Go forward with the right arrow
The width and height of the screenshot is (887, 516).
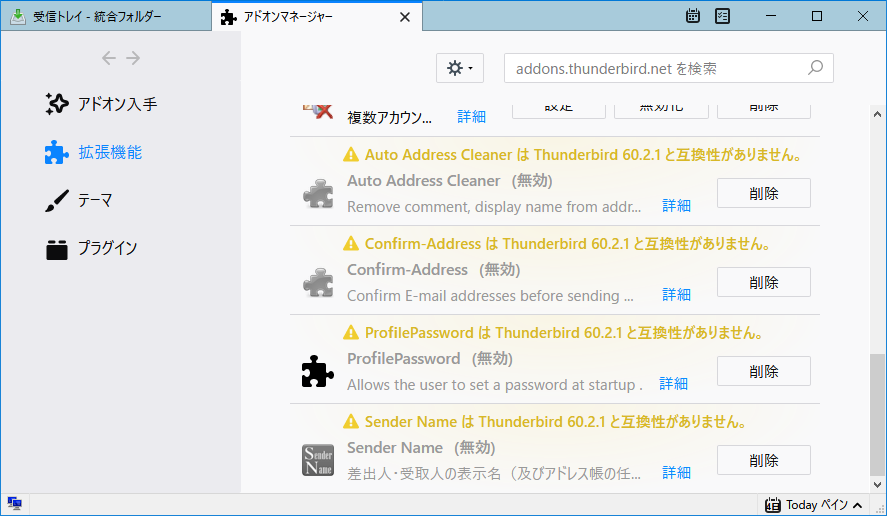click(x=133, y=58)
